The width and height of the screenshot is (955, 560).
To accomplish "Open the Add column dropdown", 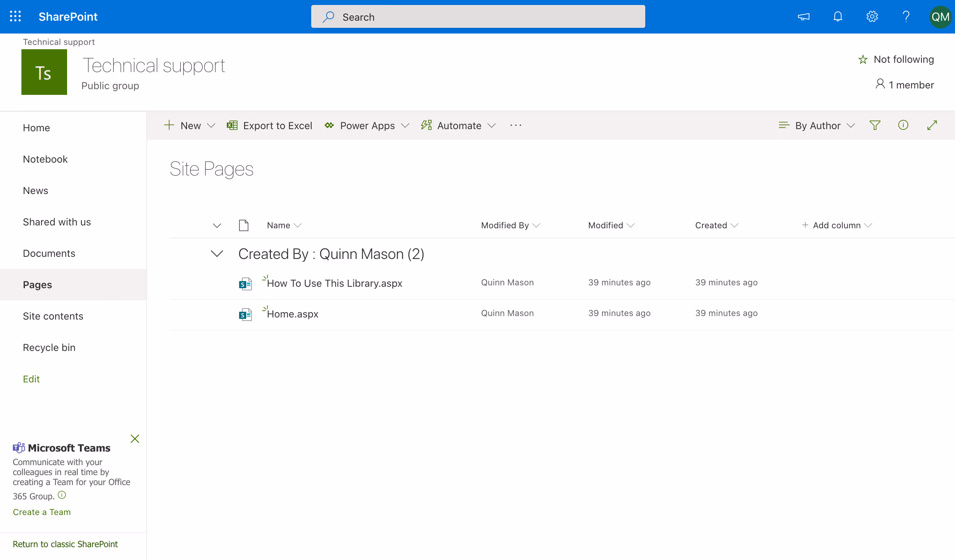I will pyautogui.click(x=837, y=225).
